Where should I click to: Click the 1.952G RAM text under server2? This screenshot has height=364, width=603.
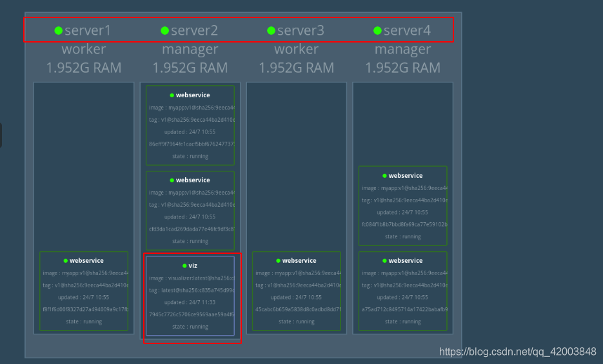(190, 68)
